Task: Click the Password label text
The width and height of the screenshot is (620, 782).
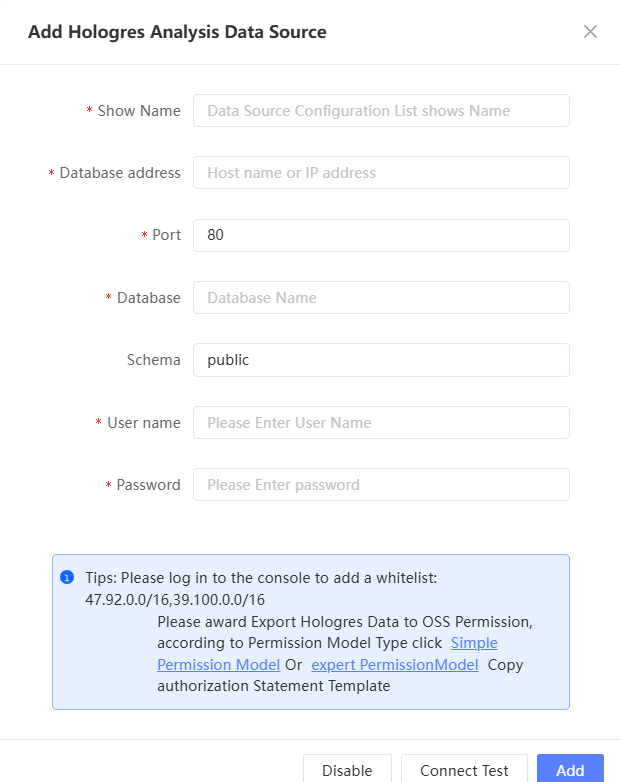Action: pos(148,485)
